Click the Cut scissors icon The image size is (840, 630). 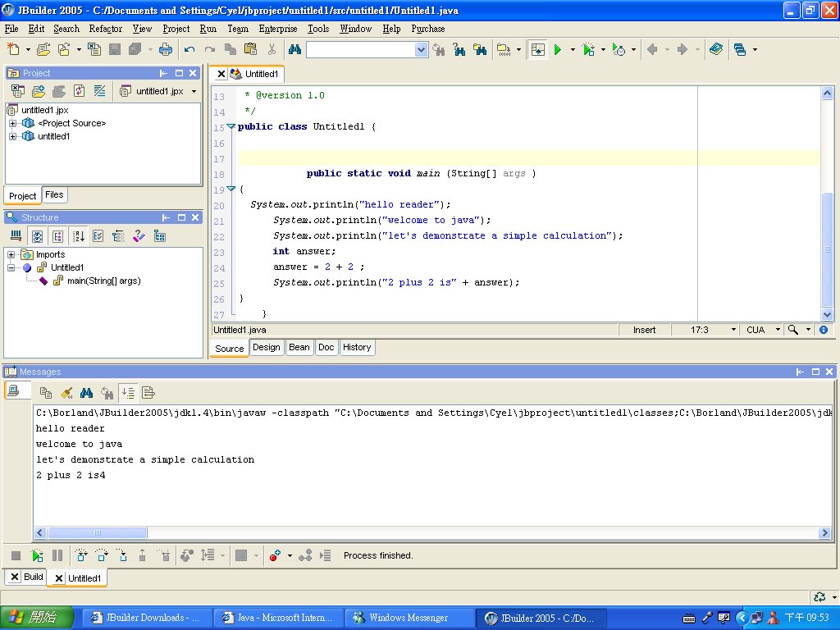(272, 49)
